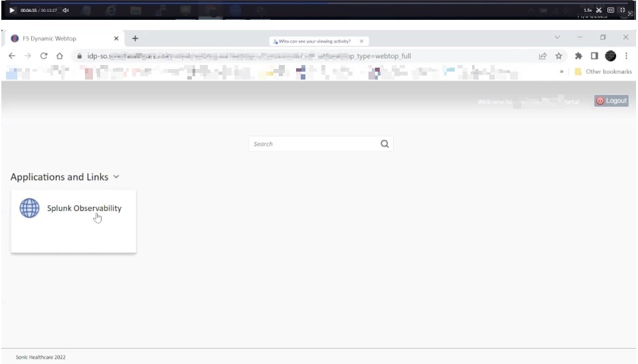The height and width of the screenshot is (364, 638).
Task: Toggle the browser side panel
Action: pos(594,56)
